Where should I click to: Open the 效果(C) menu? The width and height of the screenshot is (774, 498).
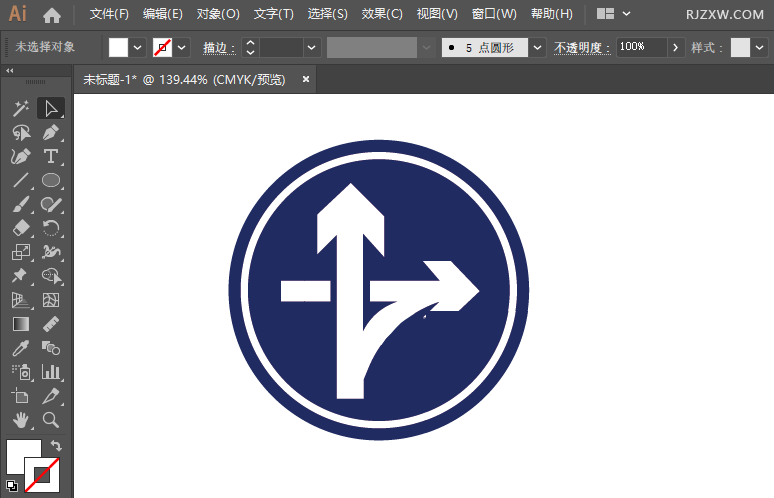(x=382, y=14)
